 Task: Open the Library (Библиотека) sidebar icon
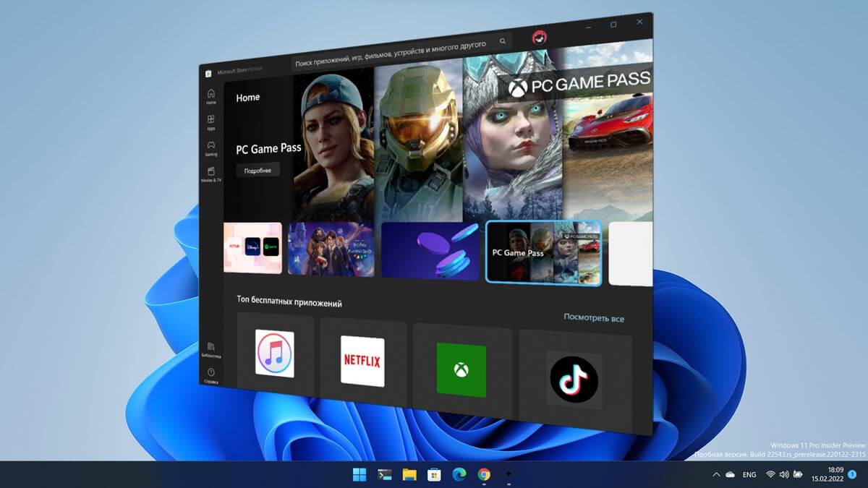coord(211,350)
